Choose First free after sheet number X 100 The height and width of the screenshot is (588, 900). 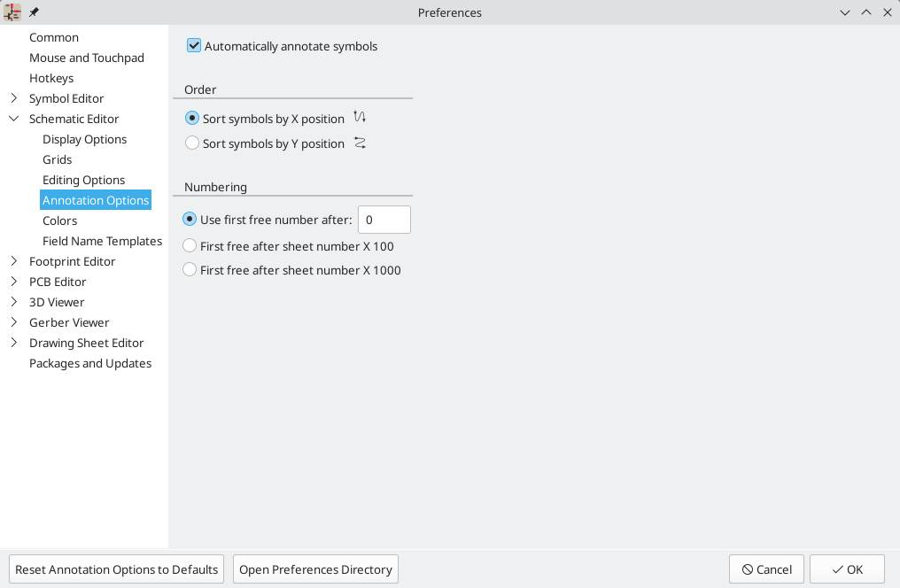190,246
